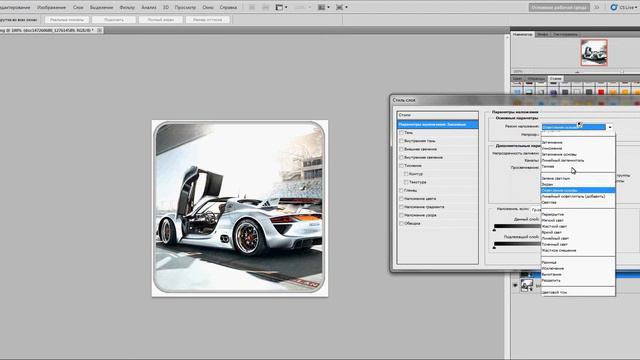Image resolution: width=640 pixels, height=360 pixels.
Task: Choose Затемнение blend mode
Action: point(578,142)
